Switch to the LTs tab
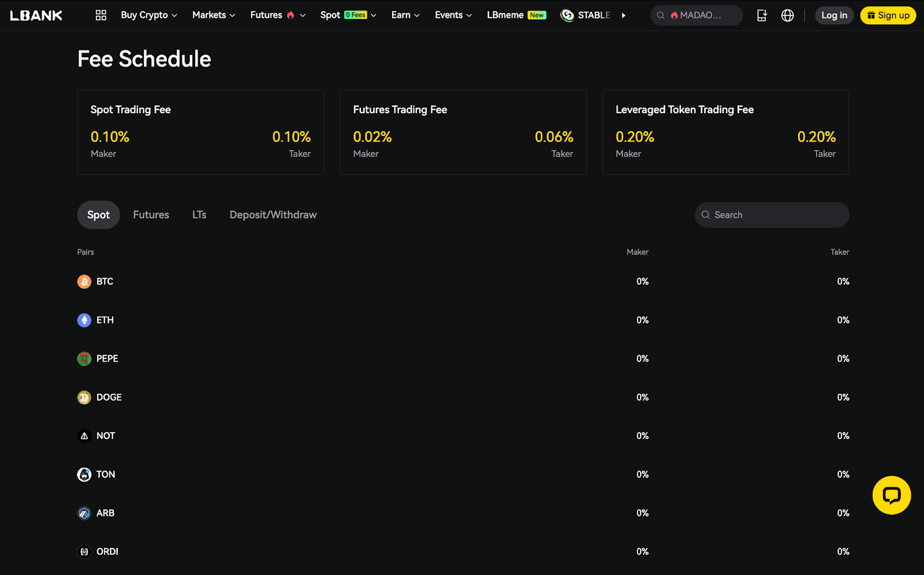924x575 pixels. point(199,215)
